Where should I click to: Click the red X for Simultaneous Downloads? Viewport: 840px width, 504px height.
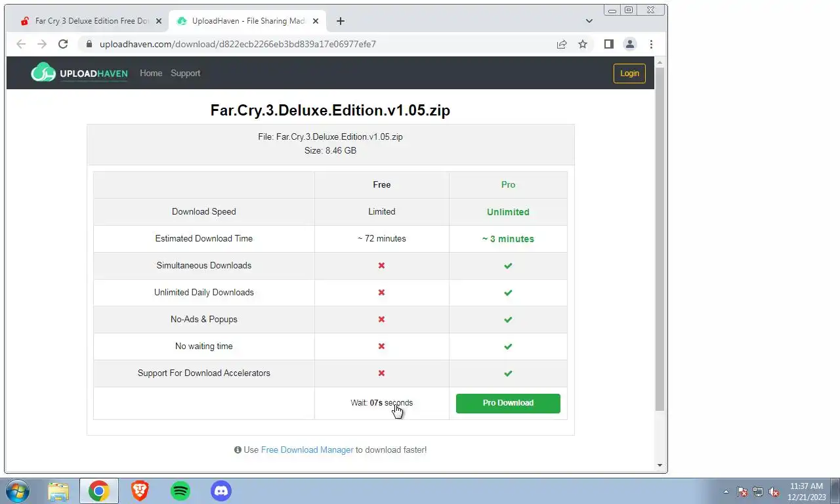point(381,265)
